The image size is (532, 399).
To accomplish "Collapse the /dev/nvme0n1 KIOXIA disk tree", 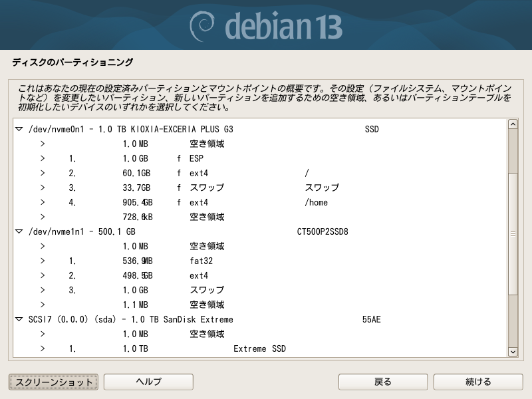I will 19,129.
